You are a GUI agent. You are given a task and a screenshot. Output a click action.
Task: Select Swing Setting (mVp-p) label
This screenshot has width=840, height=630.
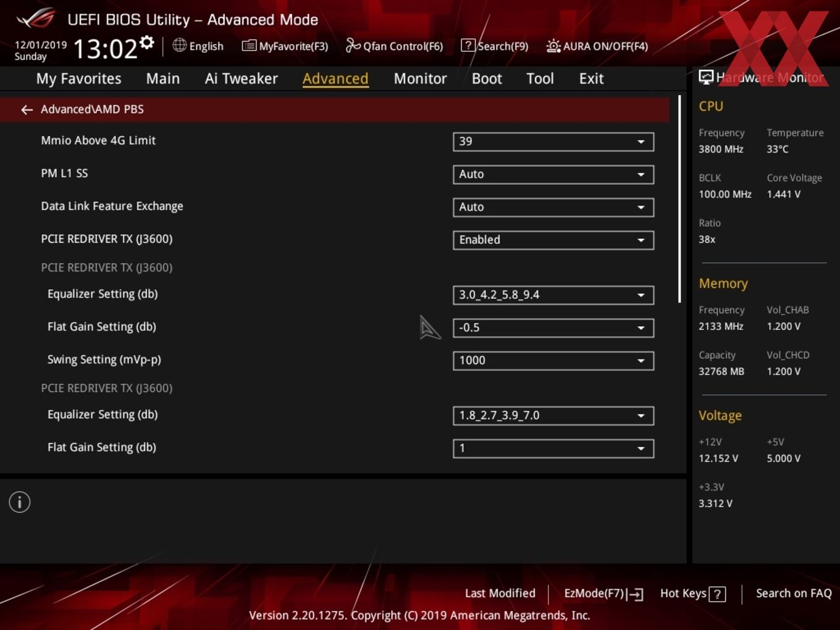[104, 359]
